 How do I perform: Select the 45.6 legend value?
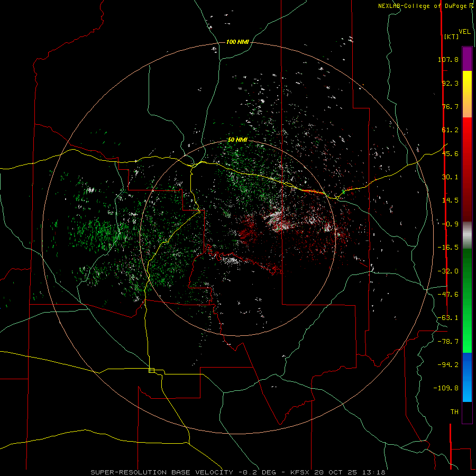click(x=450, y=153)
